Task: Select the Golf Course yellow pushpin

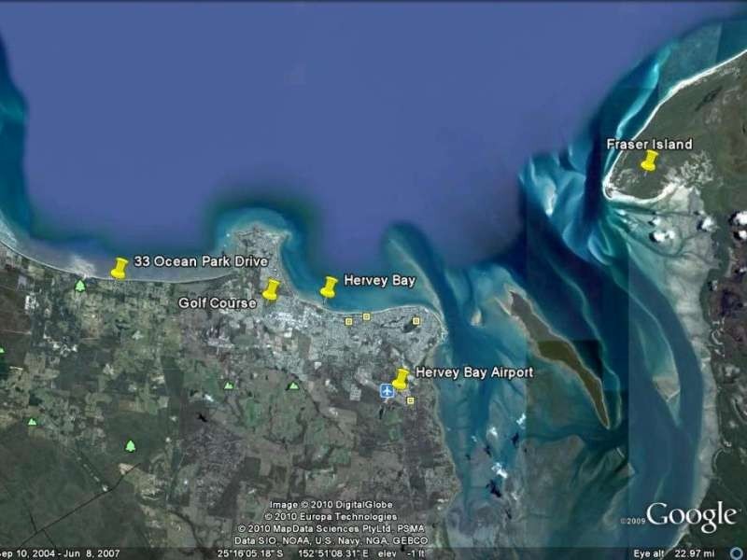Action: tap(271, 289)
